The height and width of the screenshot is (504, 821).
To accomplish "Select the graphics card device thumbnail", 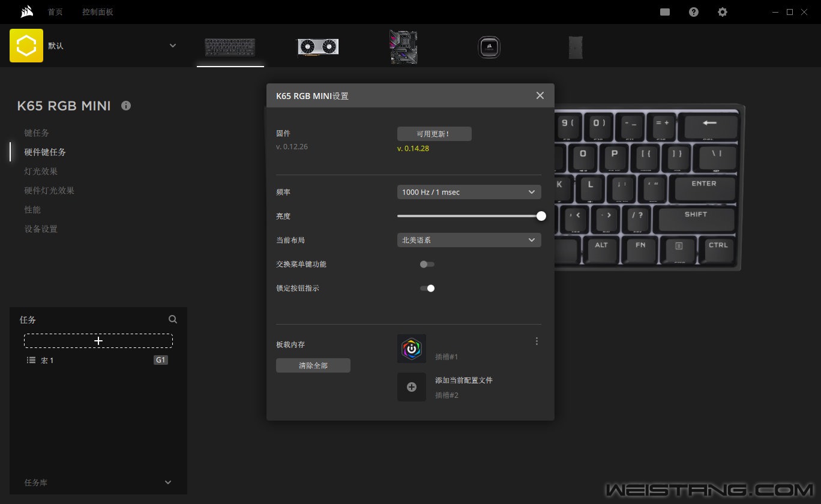I will click(x=318, y=47).
